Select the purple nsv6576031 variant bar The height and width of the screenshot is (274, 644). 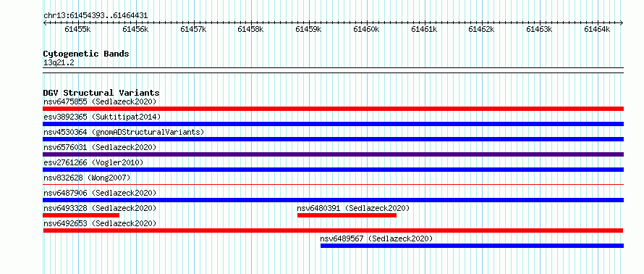(333, 154)
